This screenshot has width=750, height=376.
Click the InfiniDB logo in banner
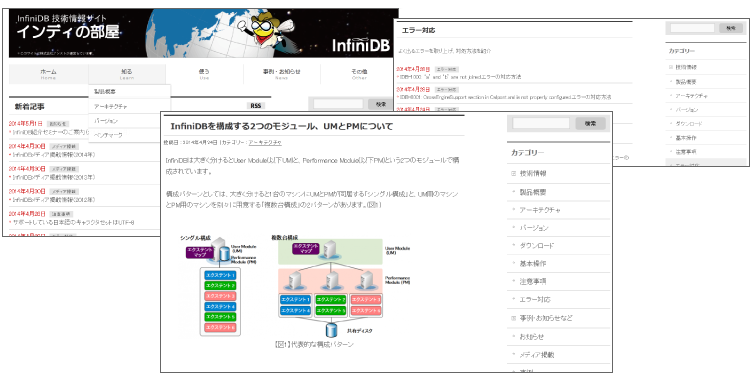pos(361,44)
